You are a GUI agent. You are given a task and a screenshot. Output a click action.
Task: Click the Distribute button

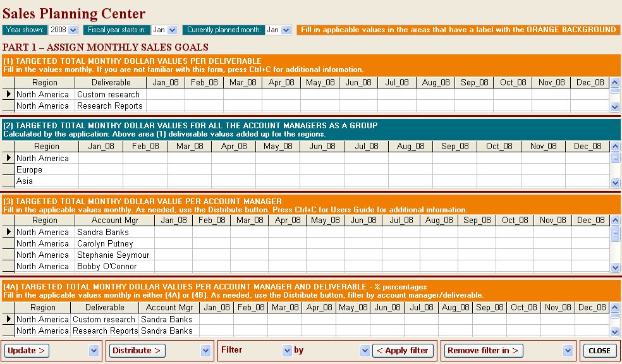point(137,351)
